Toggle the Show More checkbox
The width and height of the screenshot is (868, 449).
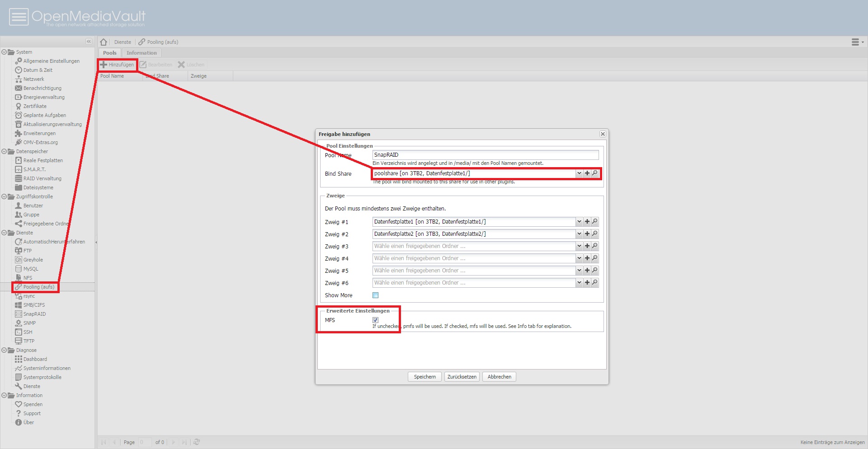(x=375, y=295)
